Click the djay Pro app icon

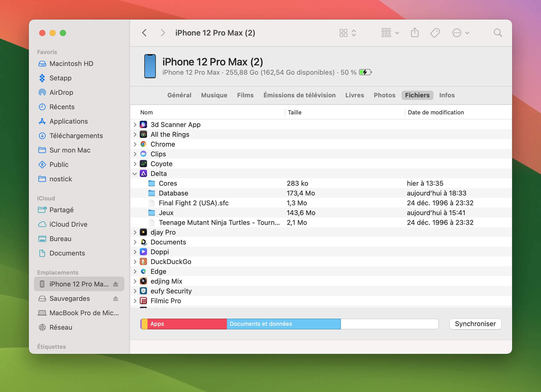tap(144, 232)
